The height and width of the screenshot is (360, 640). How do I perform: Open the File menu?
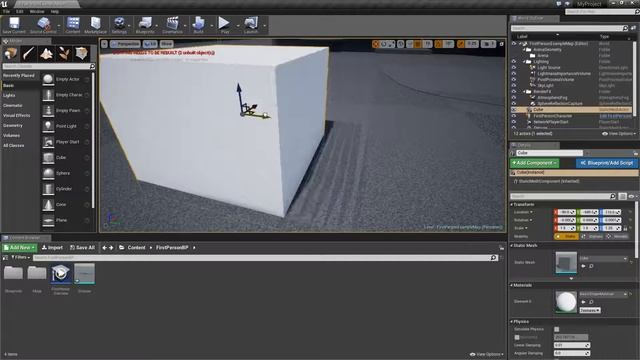click(x=6, y=11)
